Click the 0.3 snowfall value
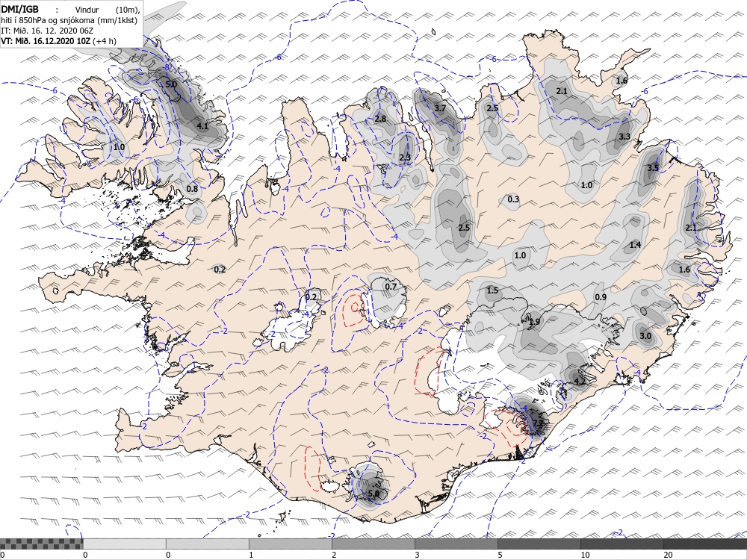The image size is (747, 560). pyautogui.click(x=513, y=199)
